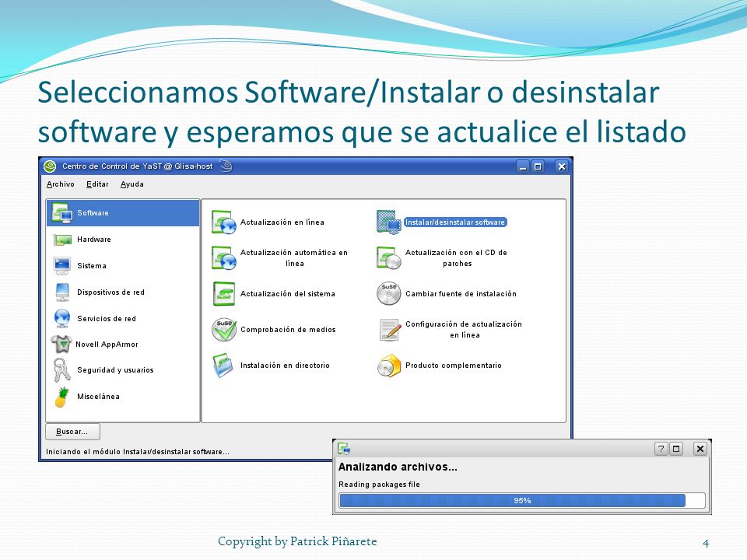
Task: Select the Dispositivos de red icon
Action: [62, 292]
